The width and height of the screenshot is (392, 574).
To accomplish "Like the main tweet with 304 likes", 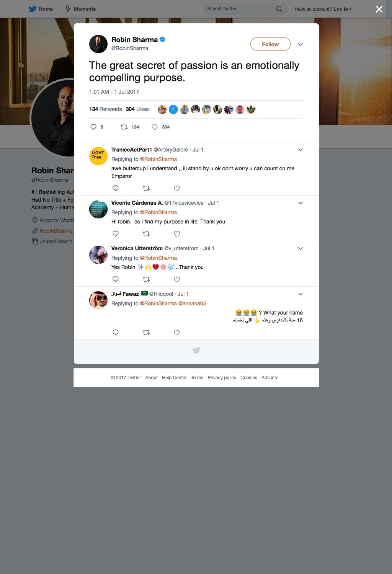I will [x=155, y=127].
